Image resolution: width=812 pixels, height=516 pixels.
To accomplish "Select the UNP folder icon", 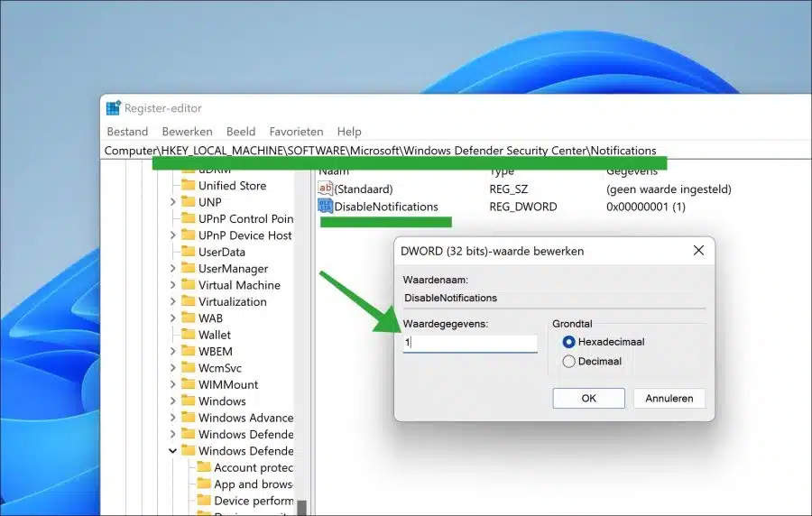I will (x=189, y=201).
